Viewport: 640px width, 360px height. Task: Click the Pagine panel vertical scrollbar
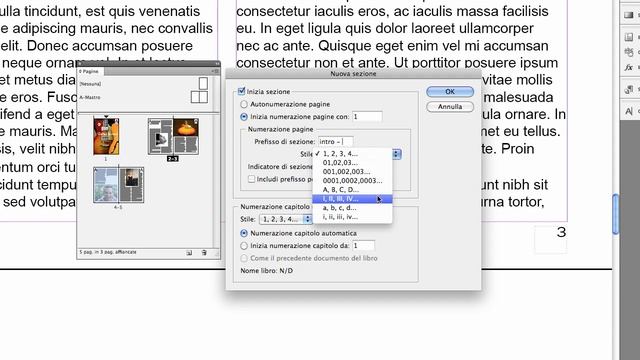216,180
